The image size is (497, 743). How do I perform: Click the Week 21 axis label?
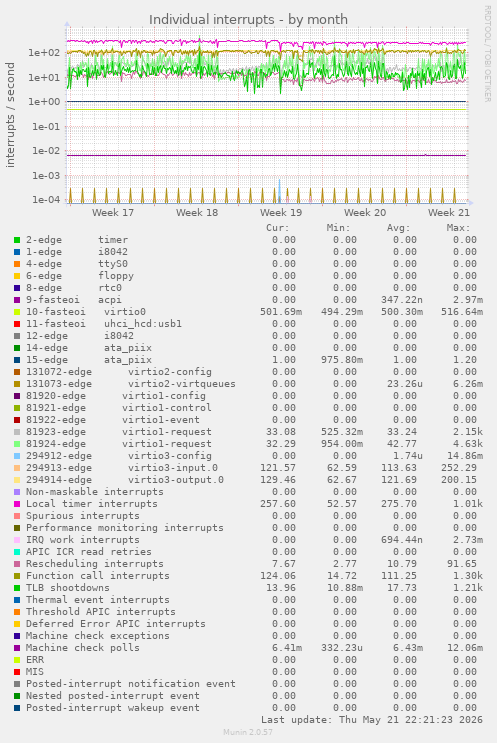449,213
